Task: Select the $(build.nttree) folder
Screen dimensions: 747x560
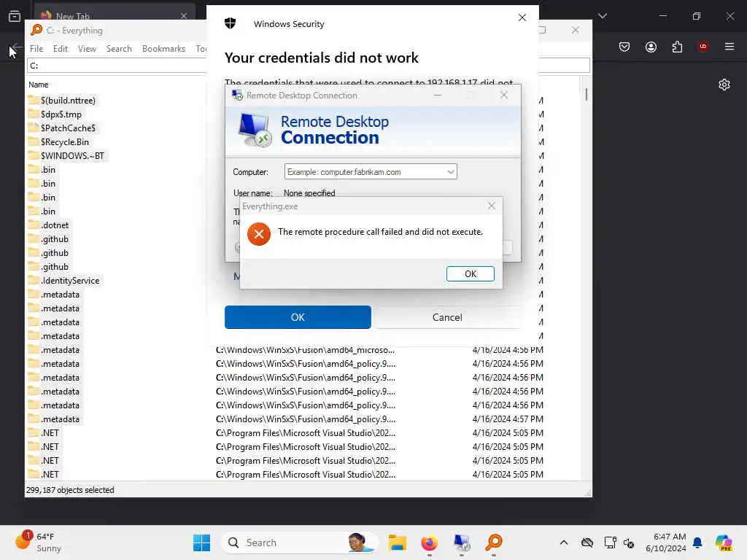Action: tap(68, 101)
